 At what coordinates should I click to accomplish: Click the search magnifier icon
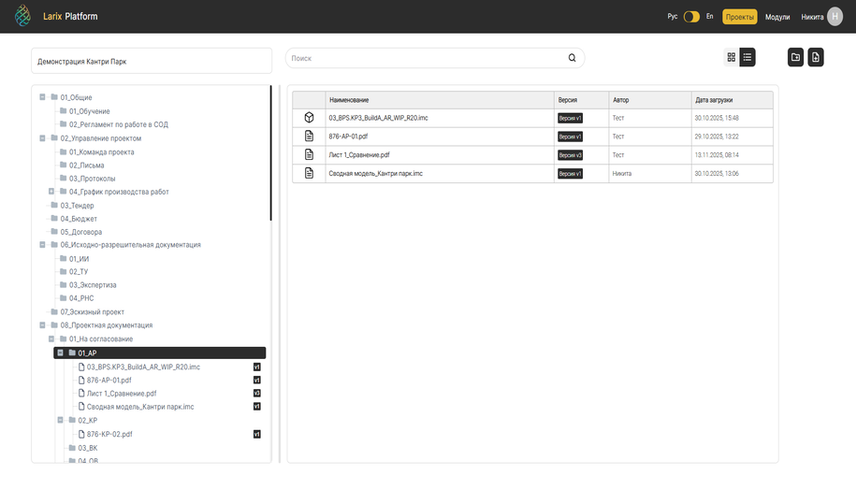(573, 58)
